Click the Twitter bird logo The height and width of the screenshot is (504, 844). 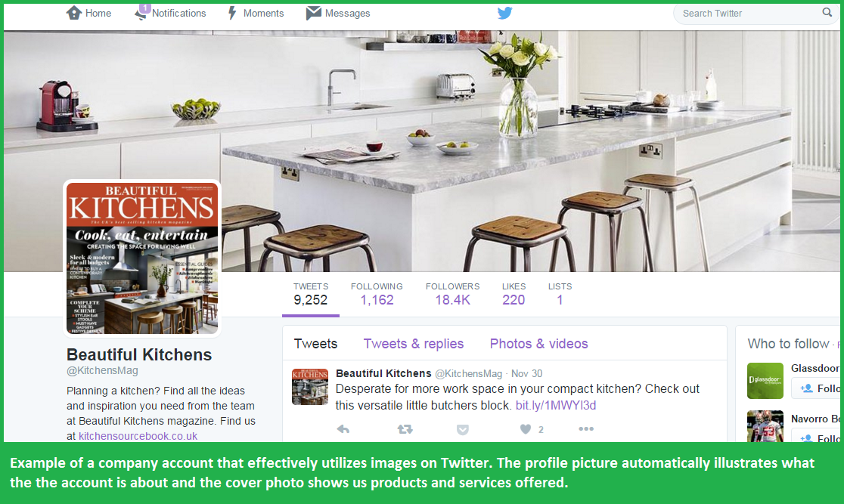[x=504, y=13]
